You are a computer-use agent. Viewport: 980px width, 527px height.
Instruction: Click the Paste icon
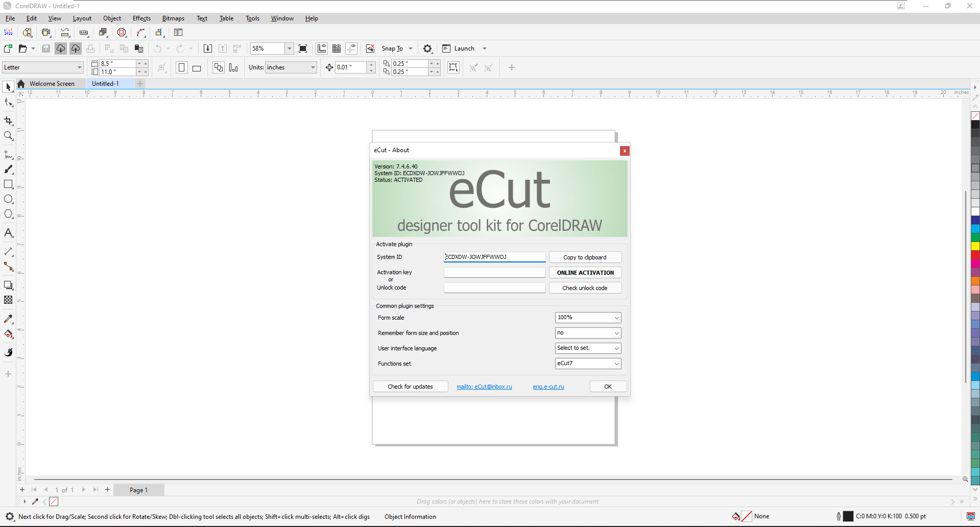tap(138, 49)
